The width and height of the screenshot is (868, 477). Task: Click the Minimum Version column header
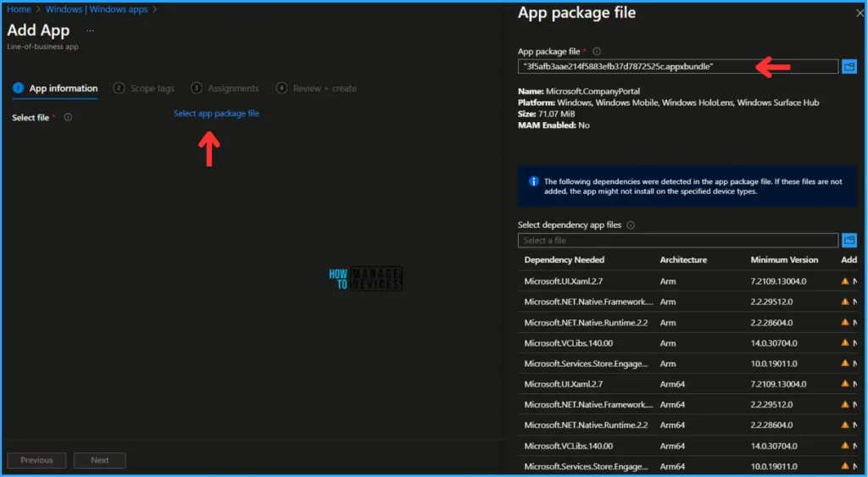coord(784,260)
